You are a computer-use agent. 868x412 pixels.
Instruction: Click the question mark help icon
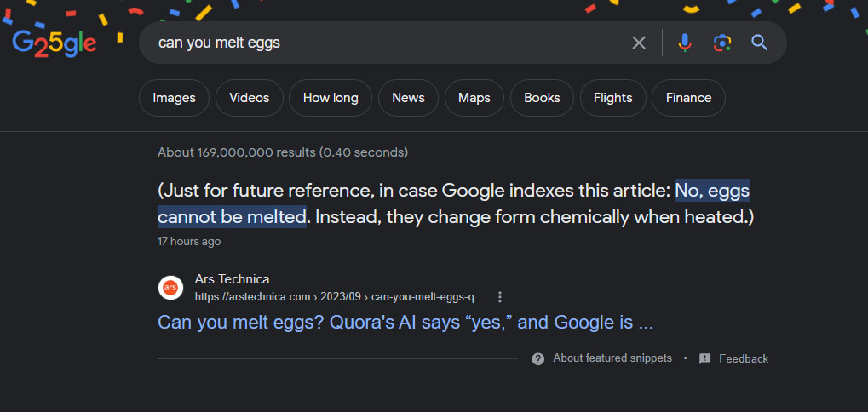[538, 359]
